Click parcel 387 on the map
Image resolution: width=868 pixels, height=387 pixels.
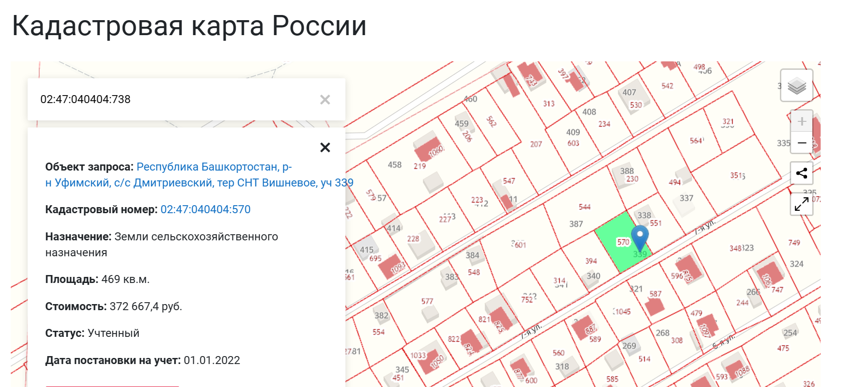click(576, 224)
